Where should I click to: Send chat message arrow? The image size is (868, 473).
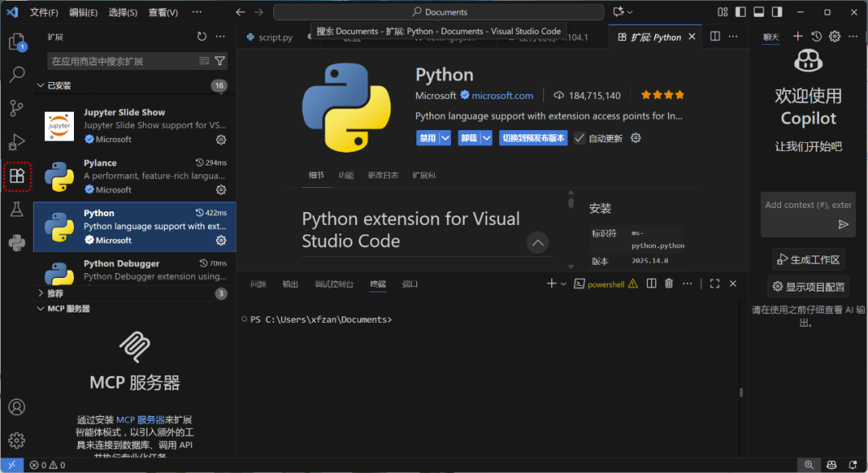point(843,224)
